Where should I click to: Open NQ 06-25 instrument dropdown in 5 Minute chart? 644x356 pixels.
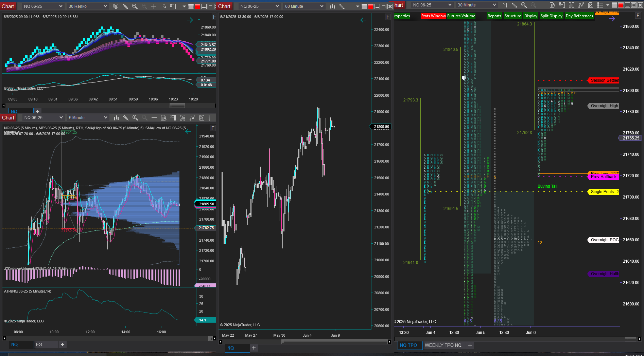43,117
